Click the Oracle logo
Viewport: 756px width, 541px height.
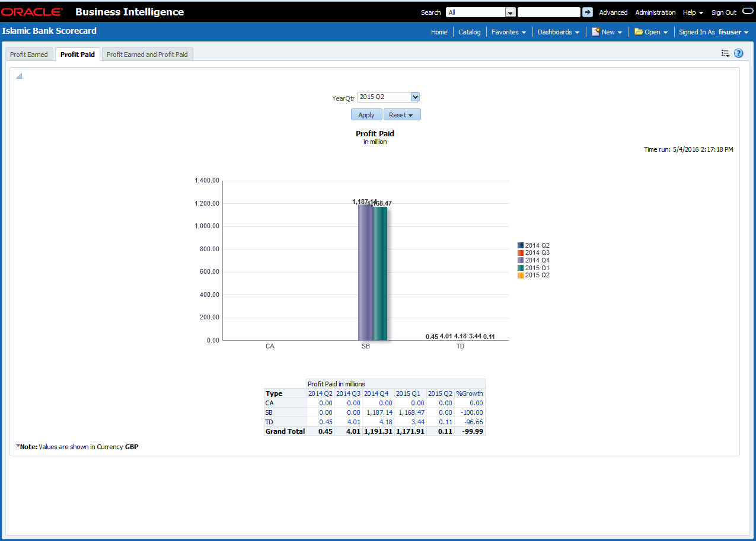coord(32,12)
